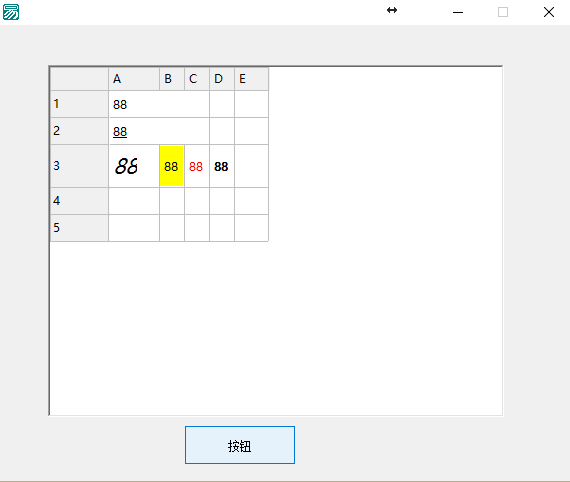This screenshot has width=570, height=482.
Task: Select column header C
Action: [x=197, y=79]
